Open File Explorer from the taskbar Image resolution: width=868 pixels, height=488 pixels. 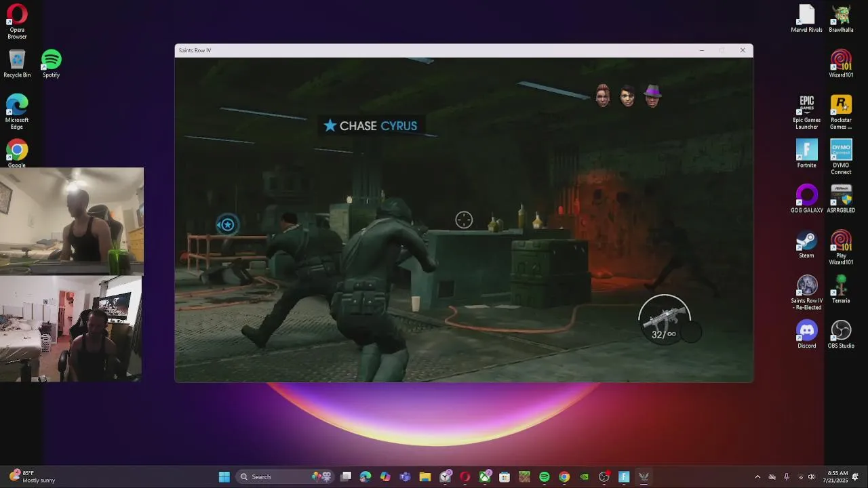(425, 477)
